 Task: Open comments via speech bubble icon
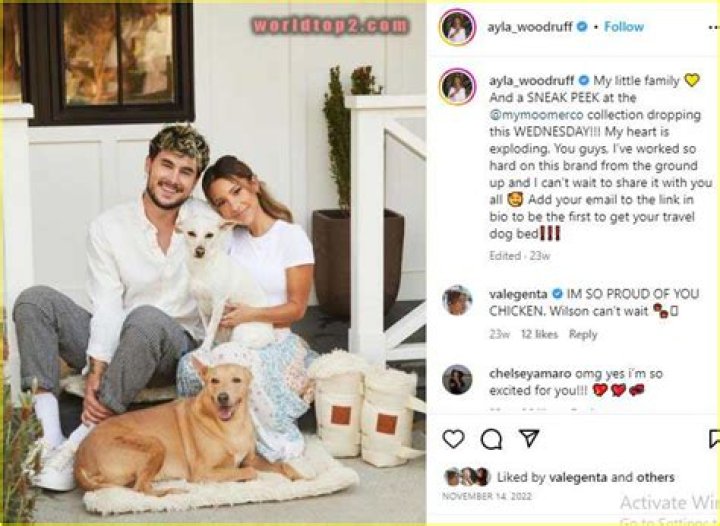(491, 439)
